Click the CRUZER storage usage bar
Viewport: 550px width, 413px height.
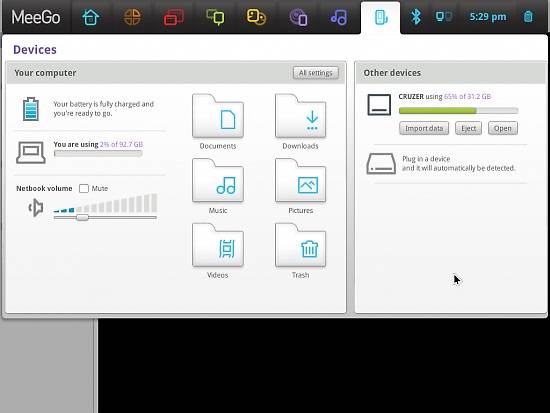(x=459, y=111)
